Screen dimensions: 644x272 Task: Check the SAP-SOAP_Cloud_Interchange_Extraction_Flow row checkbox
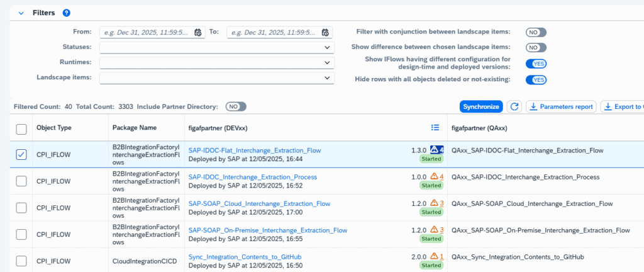pos(21,208)
